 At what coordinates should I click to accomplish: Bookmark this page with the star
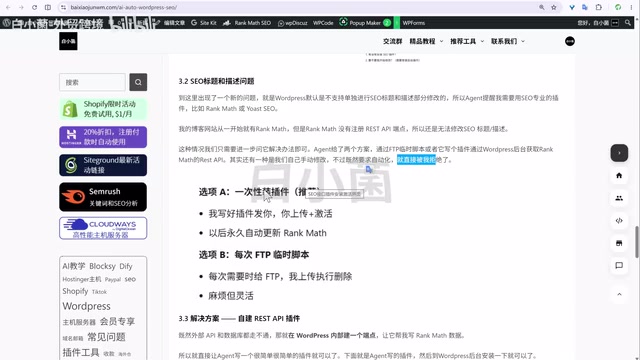pos(554,7)
